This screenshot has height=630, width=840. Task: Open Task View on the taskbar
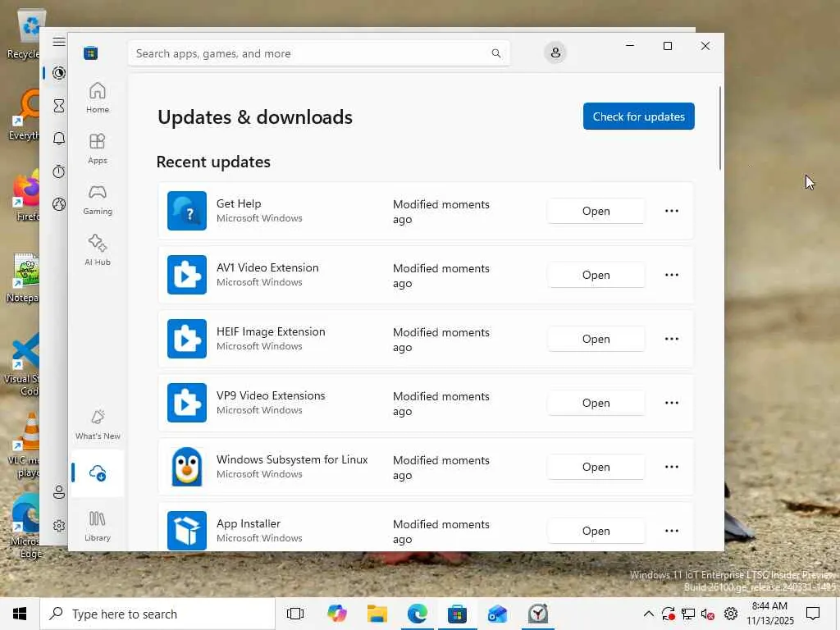pyautogui.click(x=295, y=614)
